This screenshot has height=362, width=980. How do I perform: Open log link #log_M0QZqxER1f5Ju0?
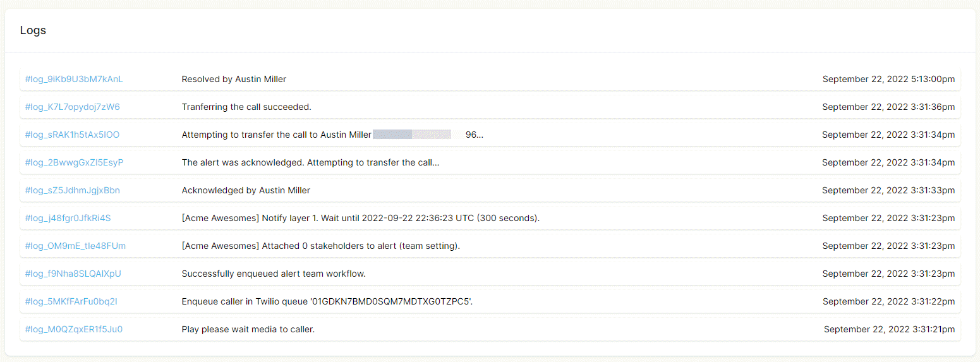tap(73, 329)
